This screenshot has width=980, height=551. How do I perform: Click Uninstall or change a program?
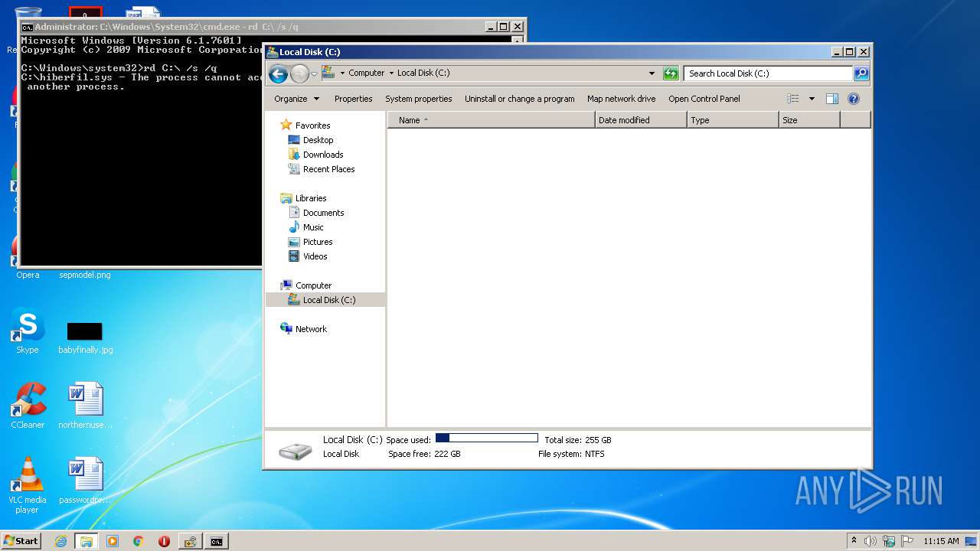click(520, 99)
